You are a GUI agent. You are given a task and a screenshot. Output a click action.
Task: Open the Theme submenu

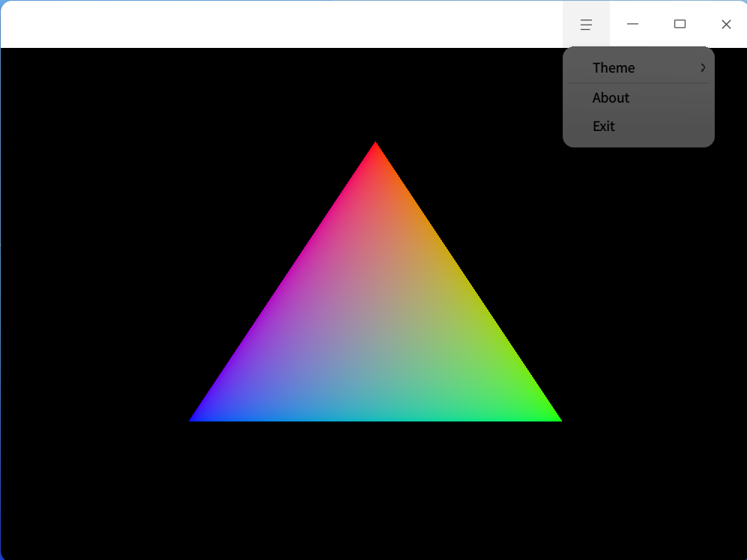tap(638, 67)
